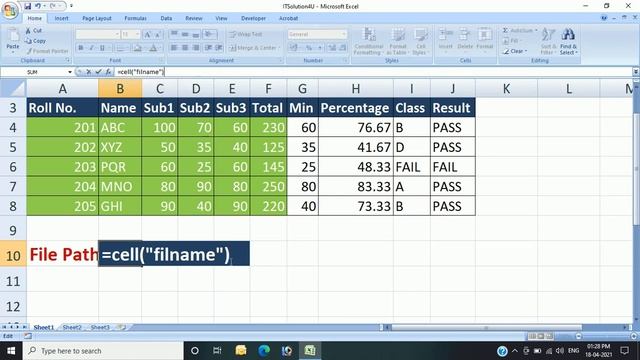640x360 pixels.
Task: Toggle Underline formatting
Action: click(102, 48)
